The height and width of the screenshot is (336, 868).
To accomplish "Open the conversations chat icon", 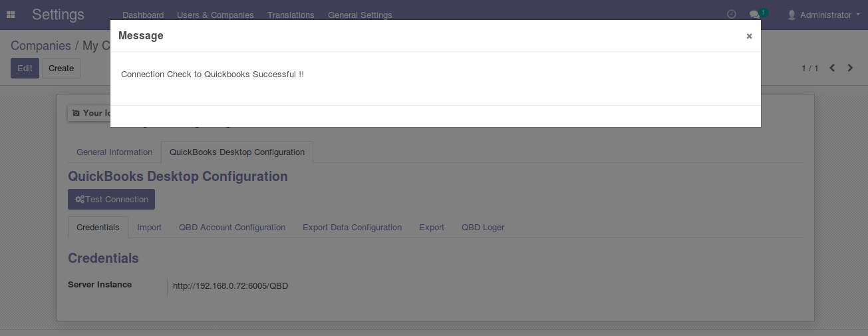I will tap(757, 14).
